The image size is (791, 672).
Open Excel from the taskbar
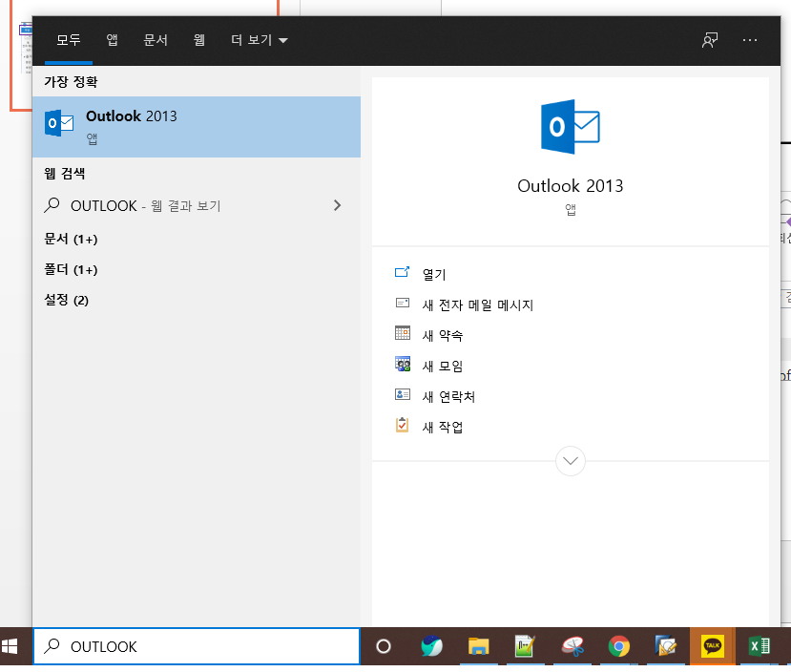760,646
